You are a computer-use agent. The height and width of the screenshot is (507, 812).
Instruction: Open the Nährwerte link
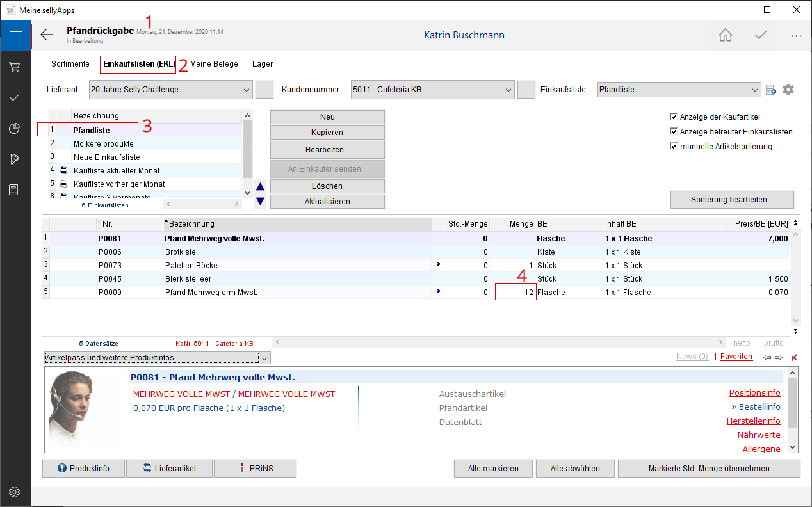point(758,435)
